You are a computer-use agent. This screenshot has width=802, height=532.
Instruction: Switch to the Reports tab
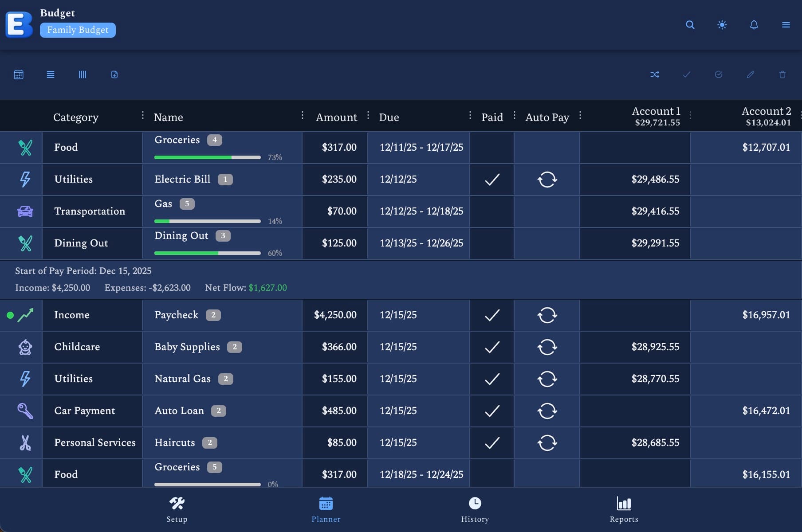click(624, 509)
